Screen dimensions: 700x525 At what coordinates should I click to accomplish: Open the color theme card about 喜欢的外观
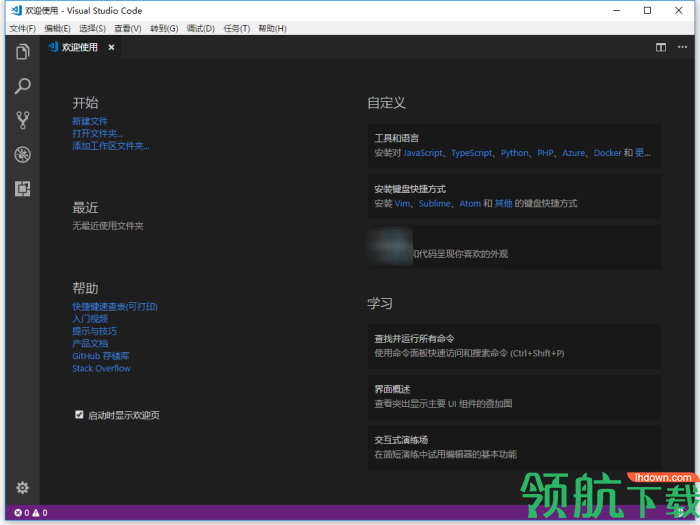point(514,247)
